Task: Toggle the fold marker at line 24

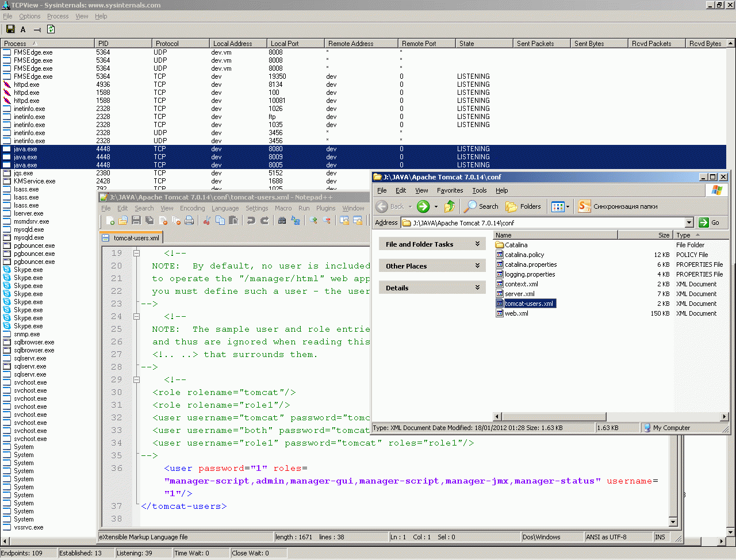Action: [136, 316]
